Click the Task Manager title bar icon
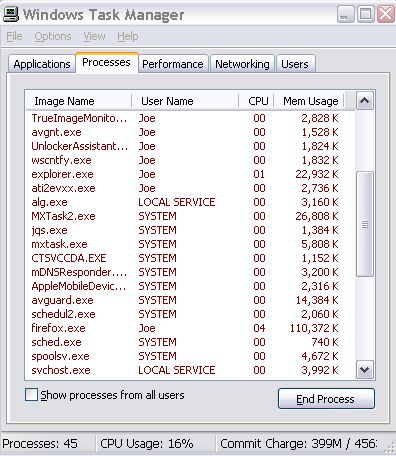The height and width of the screenshot is (456, 396). tap(10, 14)
